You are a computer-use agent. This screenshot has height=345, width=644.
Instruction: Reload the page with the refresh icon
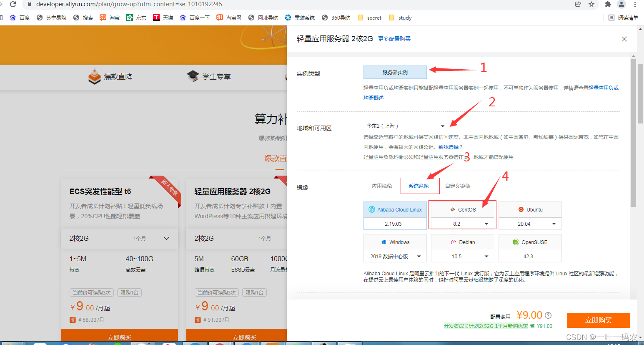(x=13, y=4)
